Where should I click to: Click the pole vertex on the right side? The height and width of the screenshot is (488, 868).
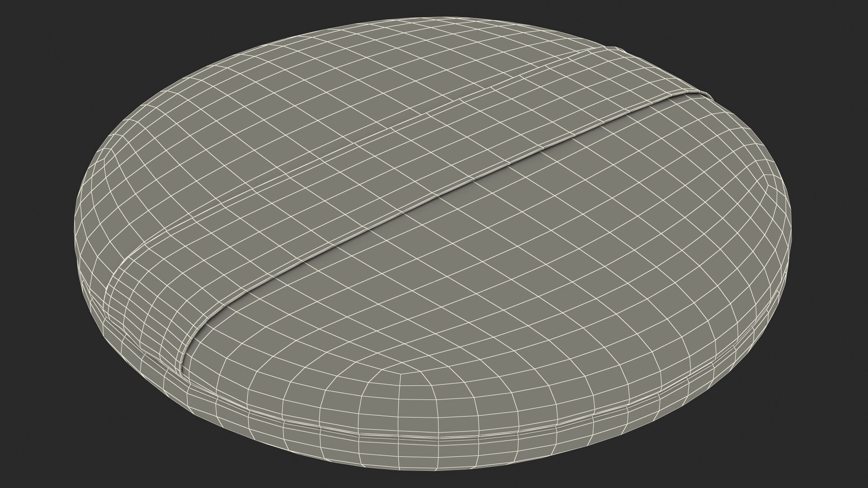point(767,184)
